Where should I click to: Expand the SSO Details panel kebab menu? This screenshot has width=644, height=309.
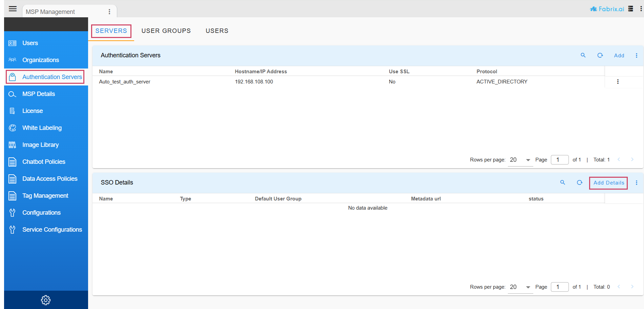tap(637, 183)
